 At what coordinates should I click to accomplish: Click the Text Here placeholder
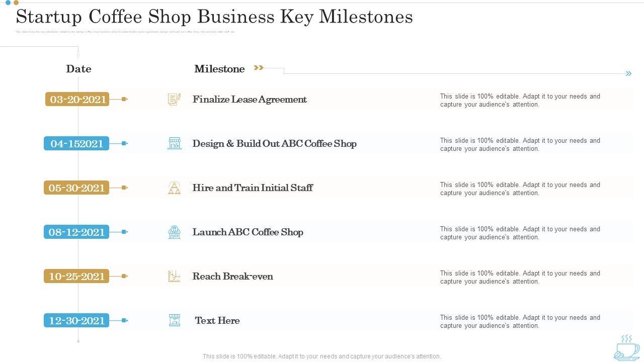[x=217, y=320]
